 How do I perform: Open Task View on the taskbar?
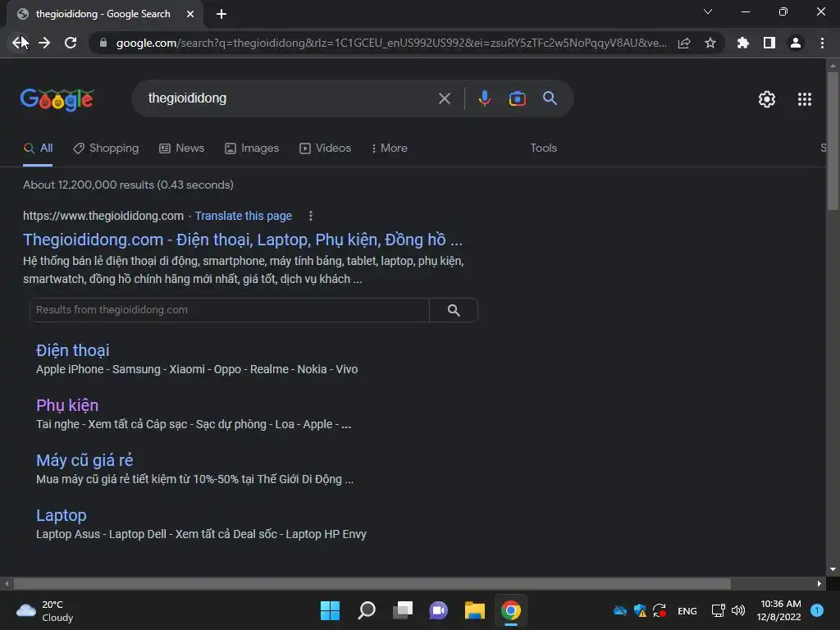click(x=403, y=610)
